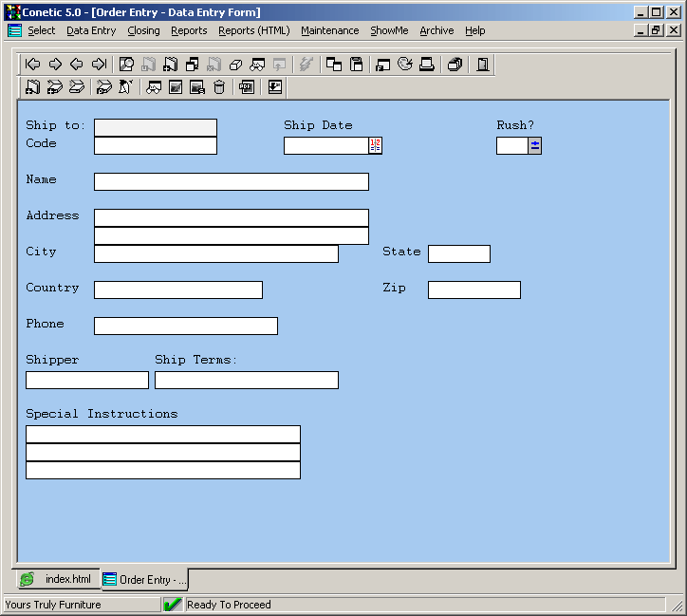Focus the Ship Terms text field
Screen dimensions: 687x616
(246, 380)
